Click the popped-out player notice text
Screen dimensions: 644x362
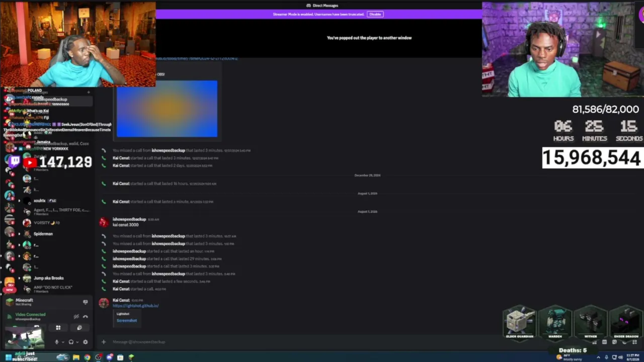(x=369, y=38)
